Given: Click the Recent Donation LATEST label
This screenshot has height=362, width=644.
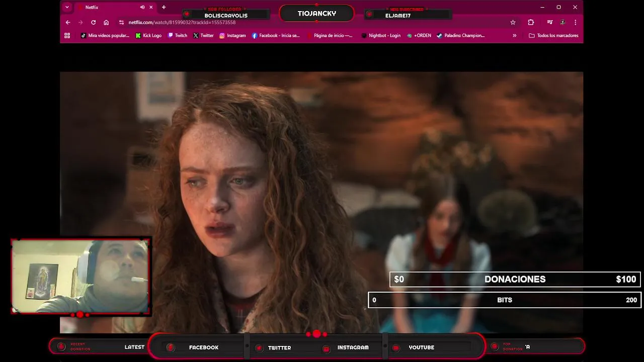Looking at the screenshot, I should tap(134, 347).
